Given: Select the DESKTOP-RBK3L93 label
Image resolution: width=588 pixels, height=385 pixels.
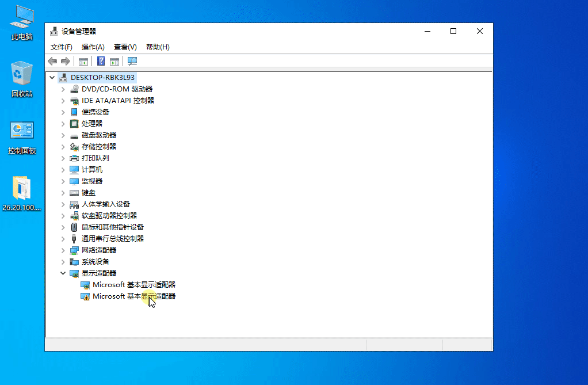Looking at the screenshot, I should pyautogui.click(x=102, y=78).
